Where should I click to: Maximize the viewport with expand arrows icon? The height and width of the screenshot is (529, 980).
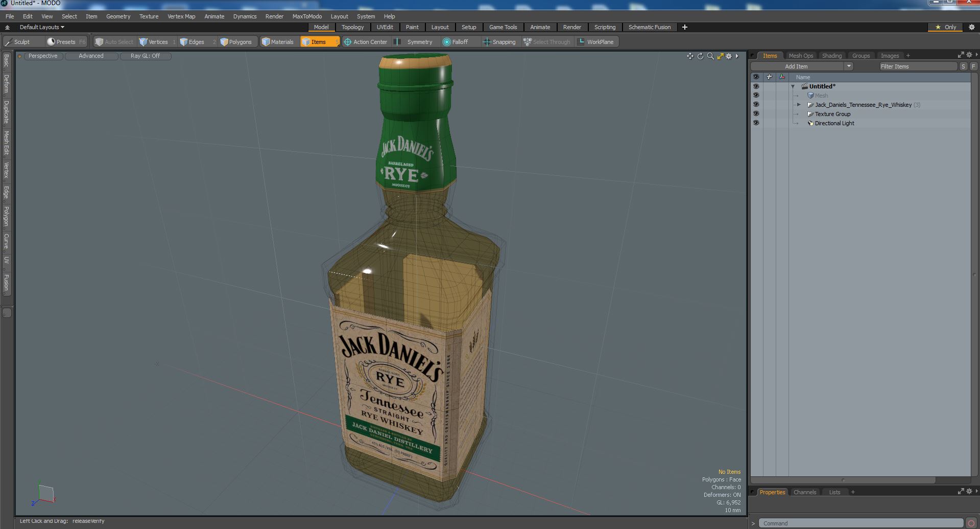720,56
